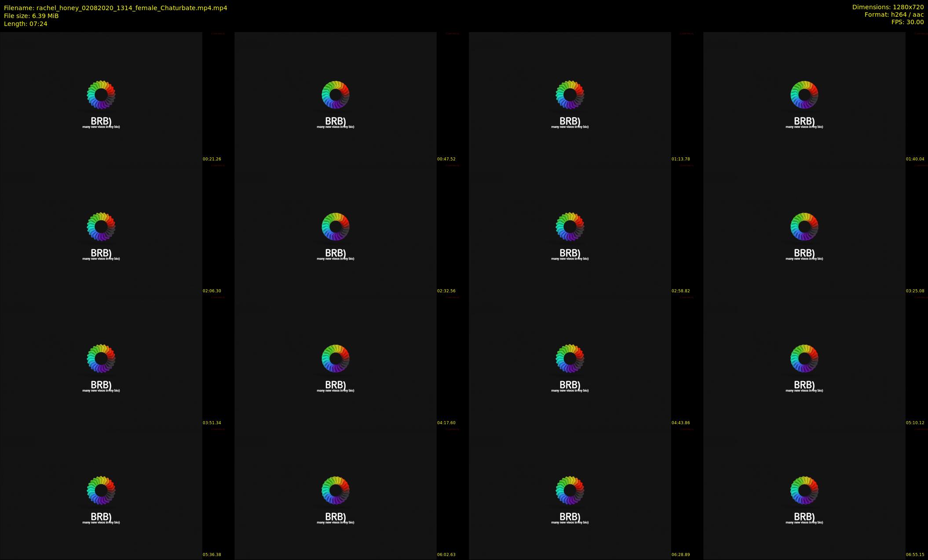Select the 02:58.82 timestamp label
928x560 pixels.
coord(680,291)
